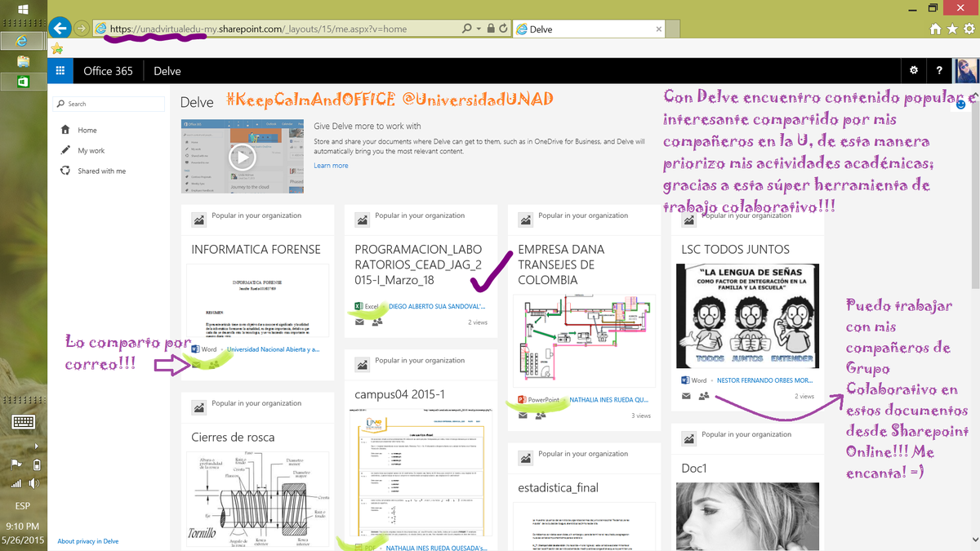Open the browser home icon

click(x=937, y=29)
